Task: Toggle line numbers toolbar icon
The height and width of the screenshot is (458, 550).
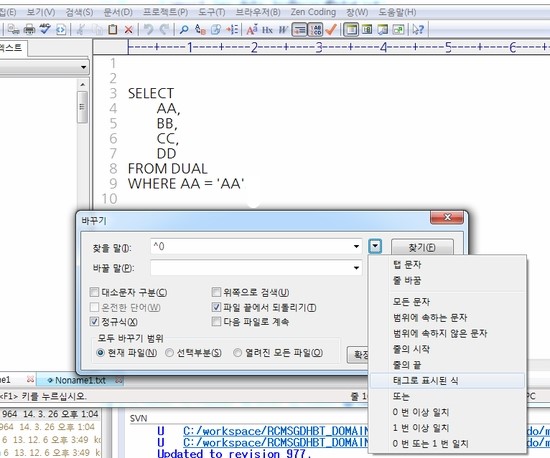Action: (x=316, y=30)
